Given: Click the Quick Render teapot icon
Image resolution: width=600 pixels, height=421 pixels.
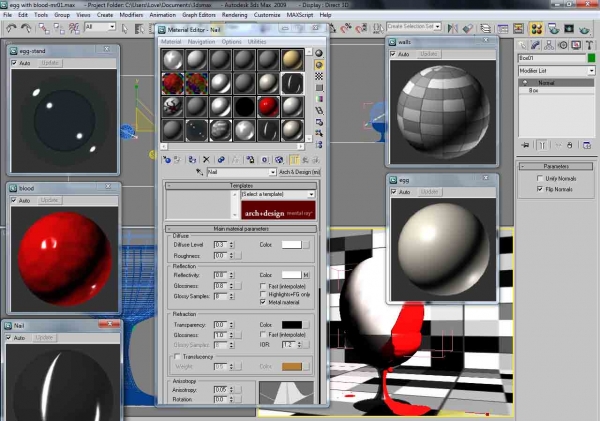Looking at the screenshot, I should [584, 28].
